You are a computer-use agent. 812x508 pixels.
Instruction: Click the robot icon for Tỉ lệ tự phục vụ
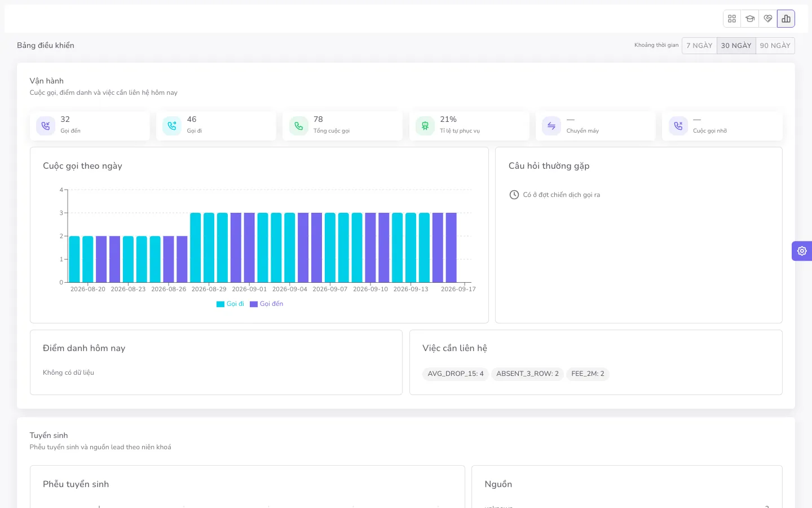pos(425,126)
